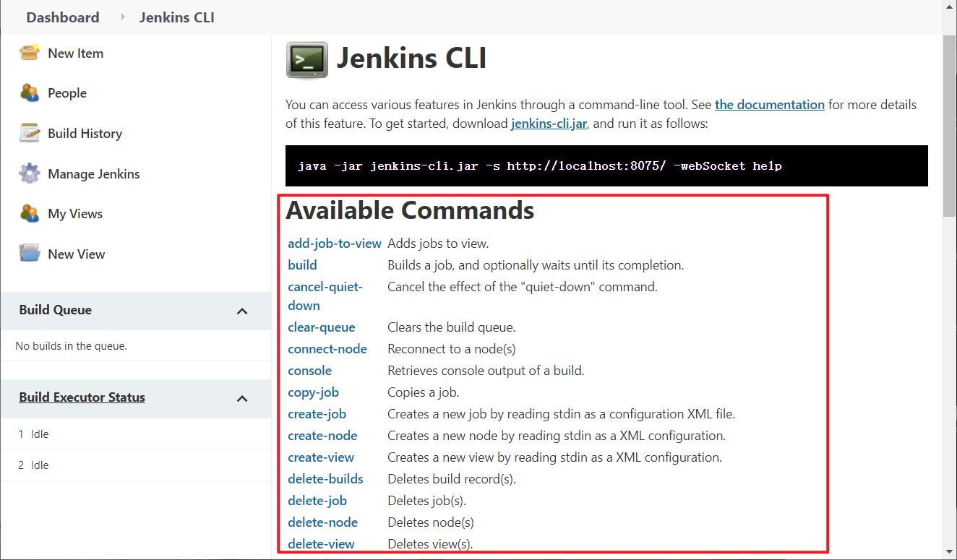Open the Build Executor Status link
Screen dimensions: 957x560
(82, 397)
